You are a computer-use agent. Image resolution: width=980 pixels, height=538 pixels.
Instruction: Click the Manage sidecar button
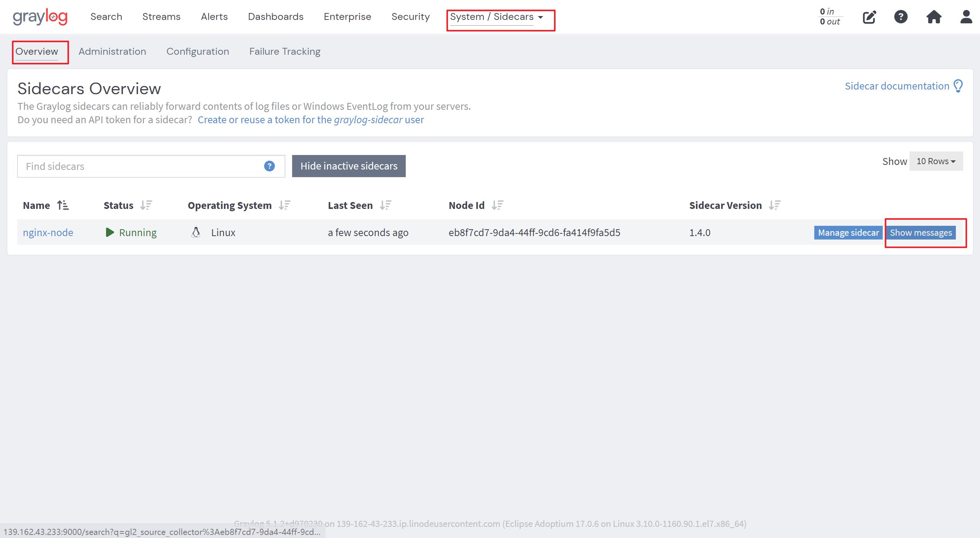tap(848, 233)
